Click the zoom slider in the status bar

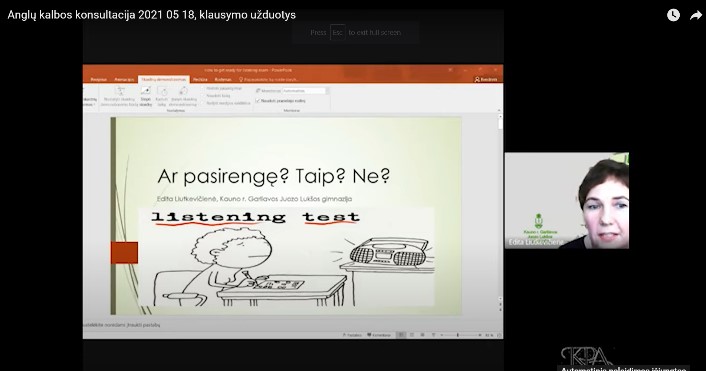tap(459, 335)
